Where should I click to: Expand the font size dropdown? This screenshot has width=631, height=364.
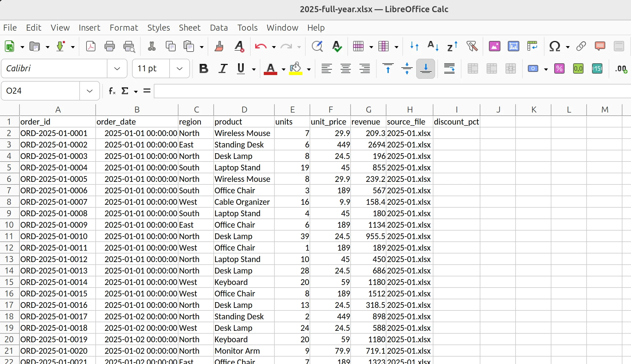pyautogui.click(x=180, y=68)
